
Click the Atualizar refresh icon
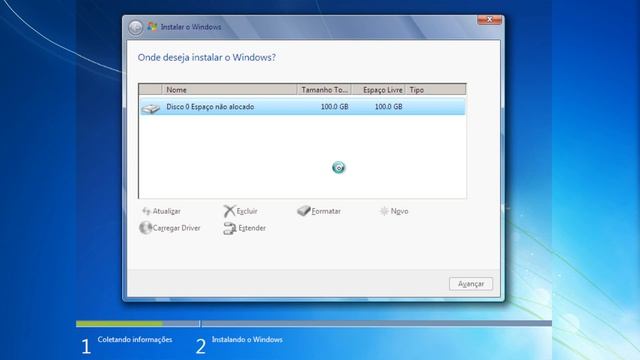pos(146,211)
